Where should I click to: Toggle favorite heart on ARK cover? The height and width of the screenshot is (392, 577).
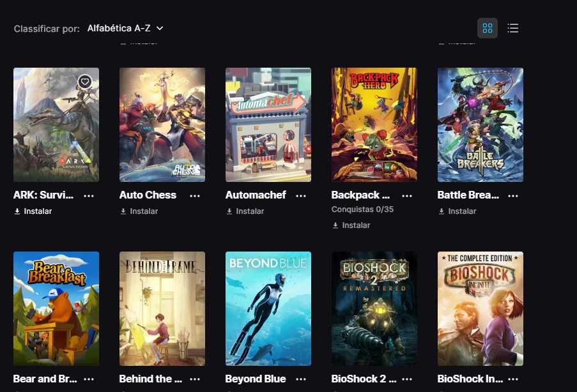coord(85,81)
